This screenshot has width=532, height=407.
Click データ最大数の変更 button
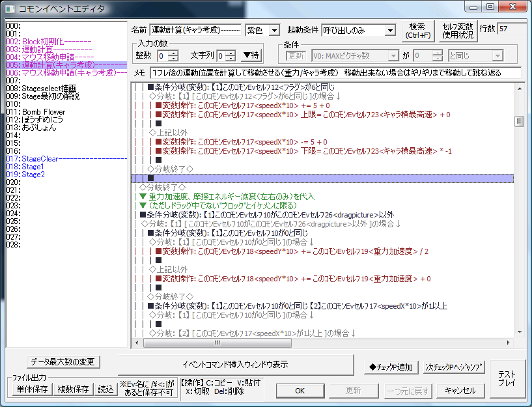click(63, 361)
